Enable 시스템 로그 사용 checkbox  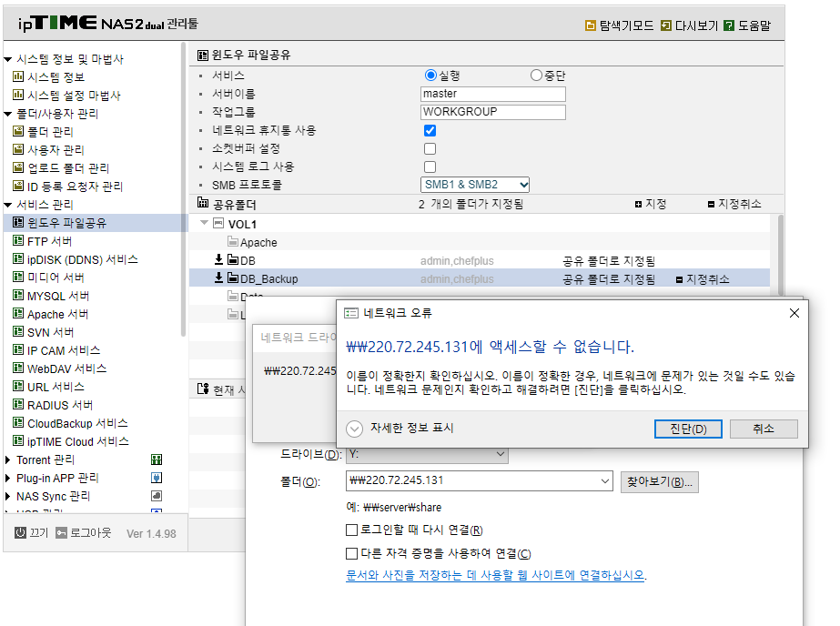coord(430,167)
